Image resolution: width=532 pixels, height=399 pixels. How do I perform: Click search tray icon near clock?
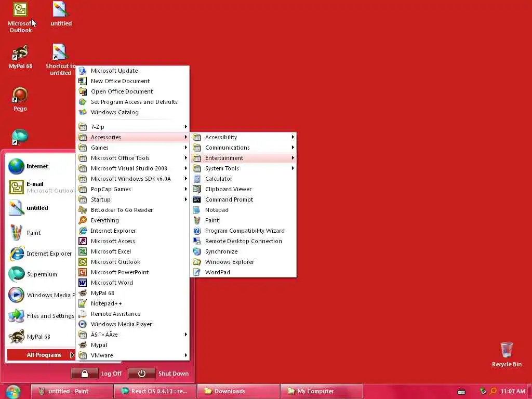pos(493,391)
